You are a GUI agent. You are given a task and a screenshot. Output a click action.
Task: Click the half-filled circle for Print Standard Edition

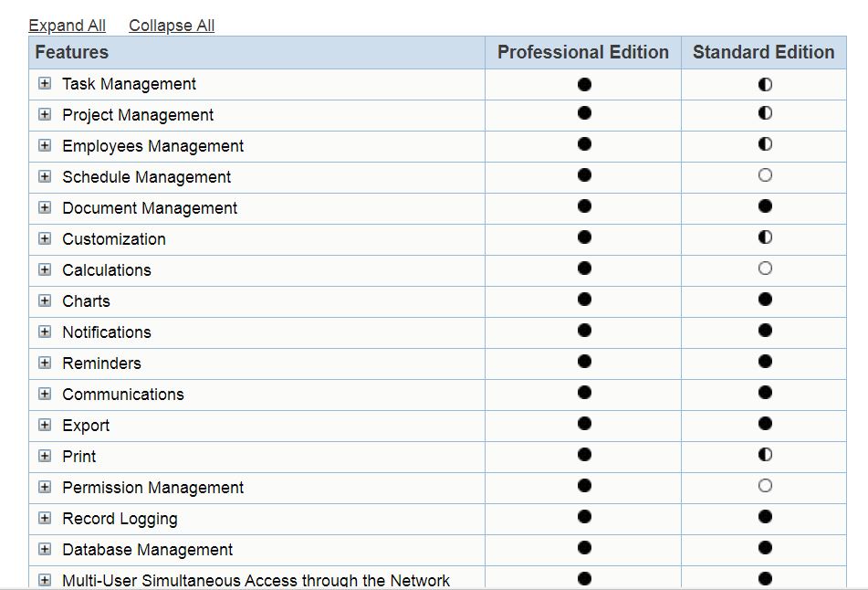(x=763, y=456)
